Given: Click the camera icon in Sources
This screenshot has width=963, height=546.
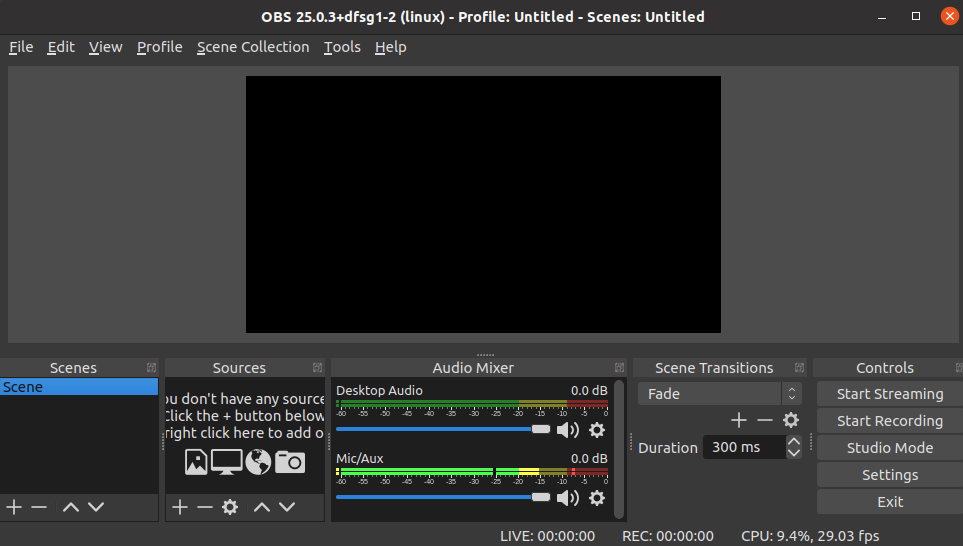Looking at the screenshot, I should click(290, 462).
